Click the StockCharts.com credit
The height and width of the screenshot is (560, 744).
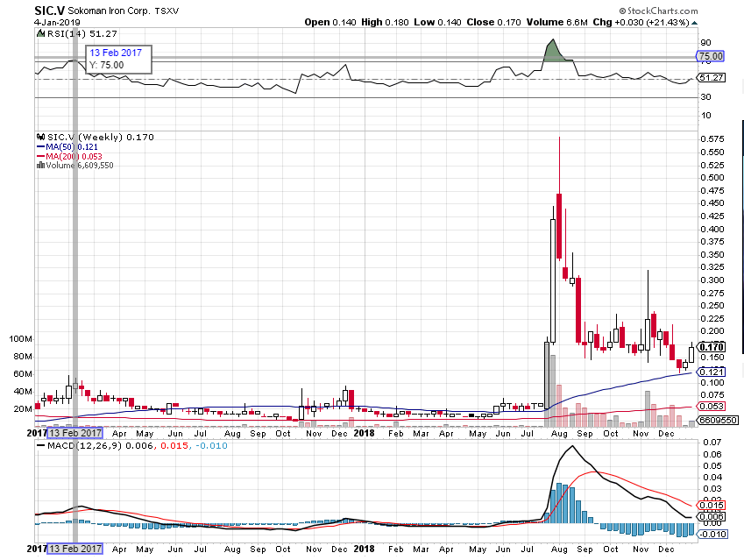pos(658,11)
